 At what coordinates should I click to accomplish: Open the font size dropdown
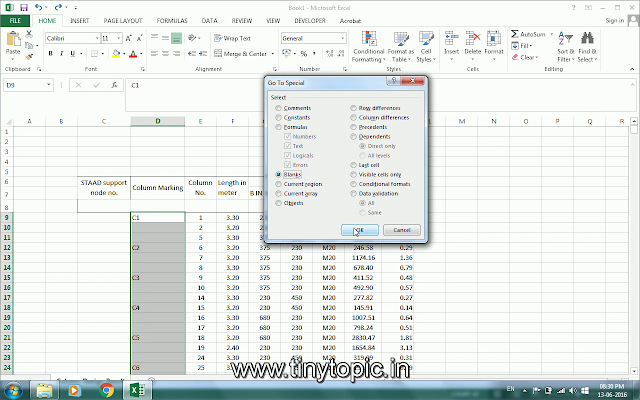pos(119,38)
